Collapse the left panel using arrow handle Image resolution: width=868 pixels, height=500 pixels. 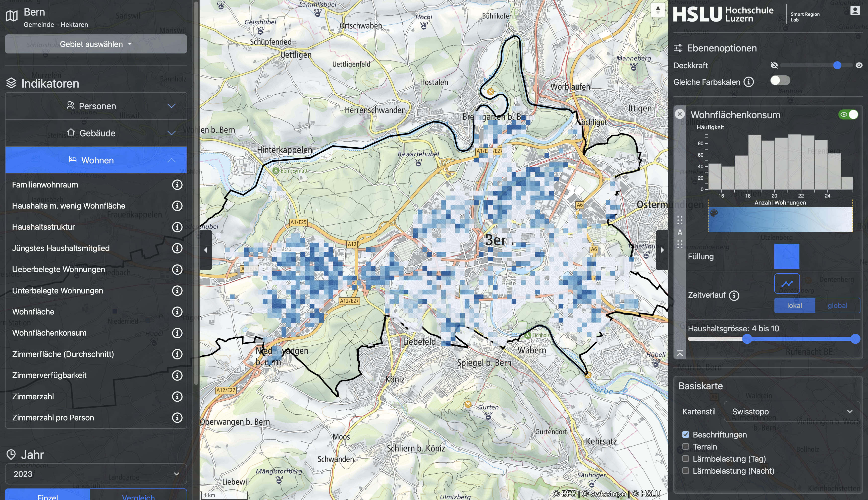(205, 250)
